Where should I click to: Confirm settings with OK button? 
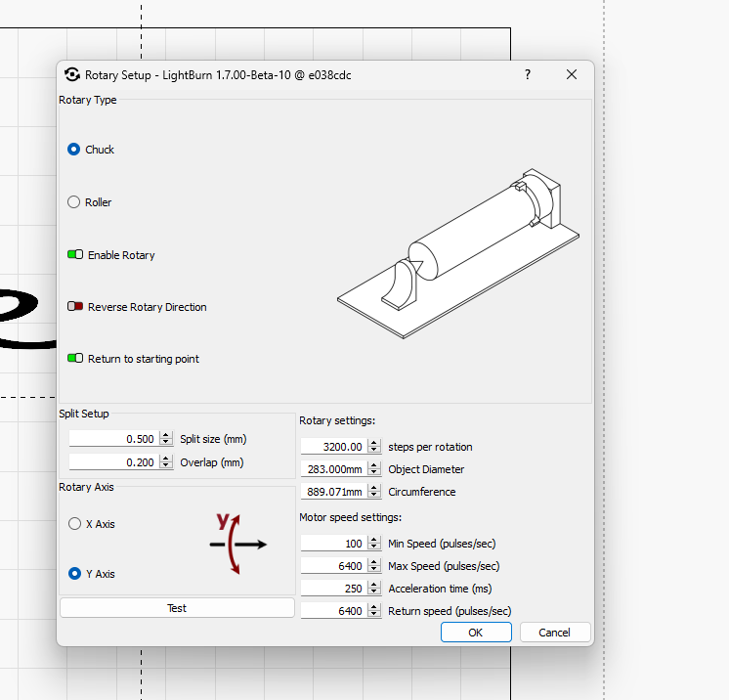click(476, 633)
